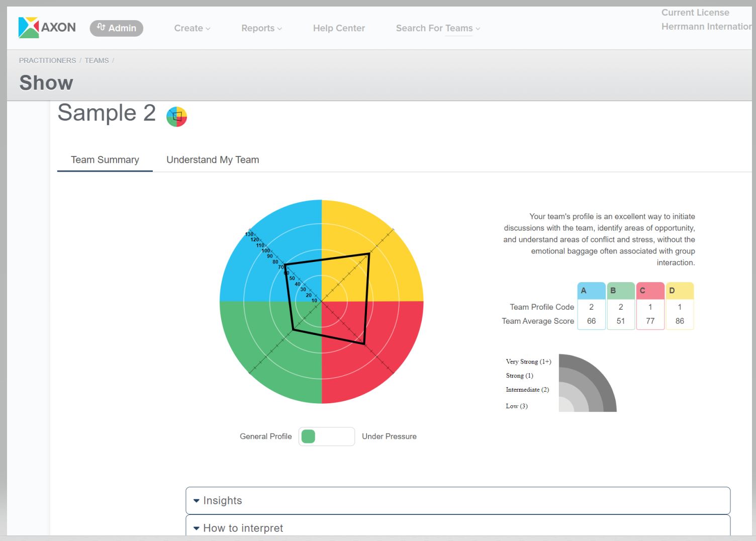Toggle General Profile to Under Pressure
The height and width of the screenshot is (541, 756).
326,436
